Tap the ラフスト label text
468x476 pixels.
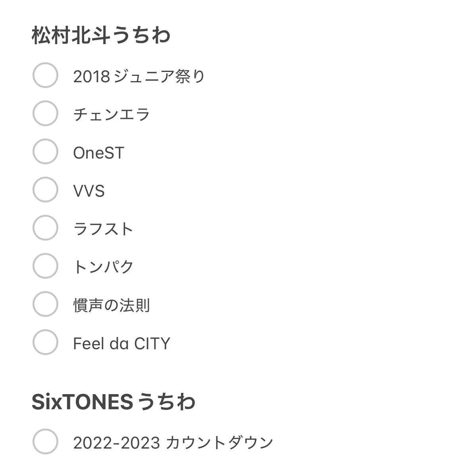[x=103, y=229]
